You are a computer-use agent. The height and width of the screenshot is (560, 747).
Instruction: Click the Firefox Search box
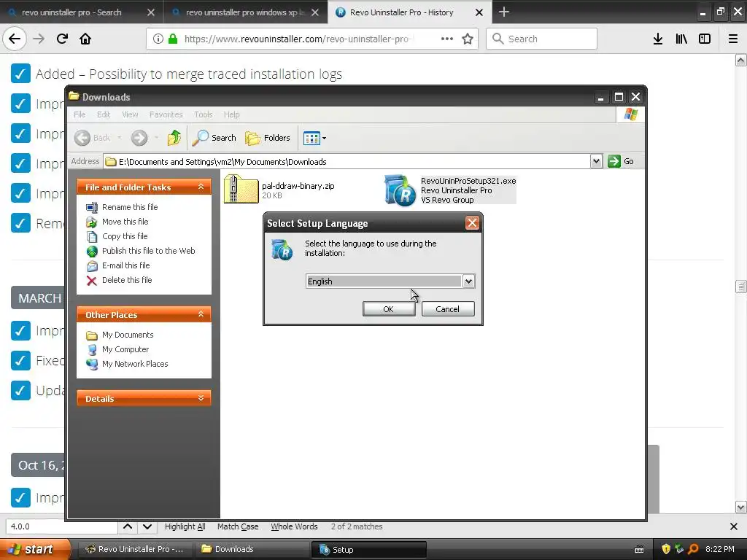pos(542,39)
